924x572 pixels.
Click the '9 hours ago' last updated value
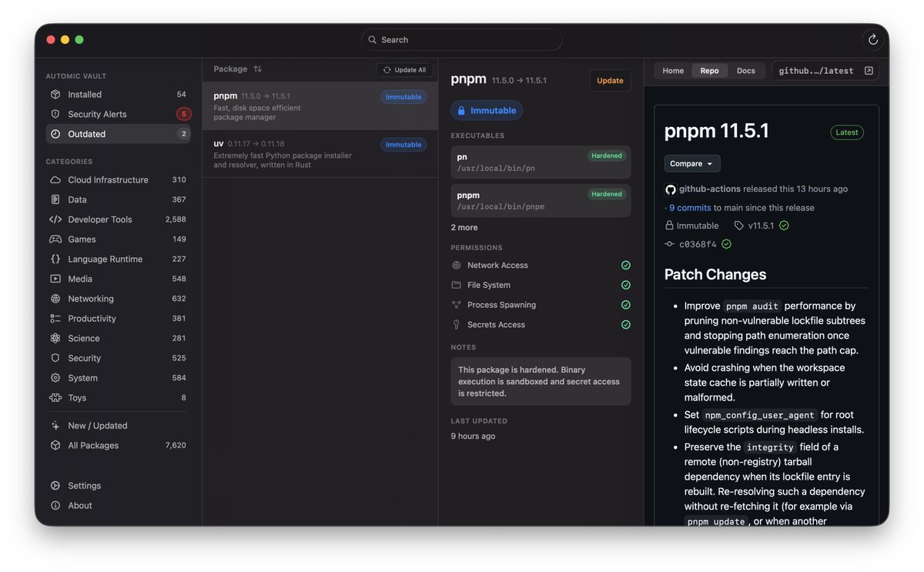pos(473,437)
